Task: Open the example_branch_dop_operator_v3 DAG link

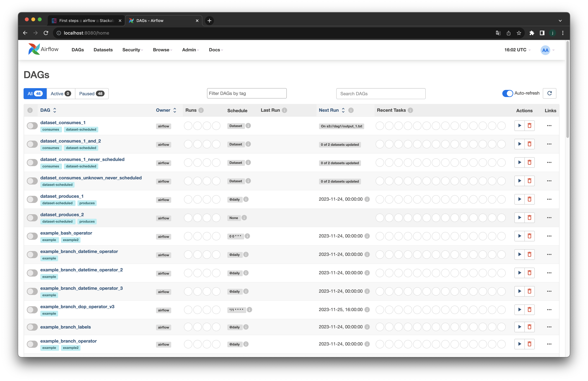Action: coord(77,307)
